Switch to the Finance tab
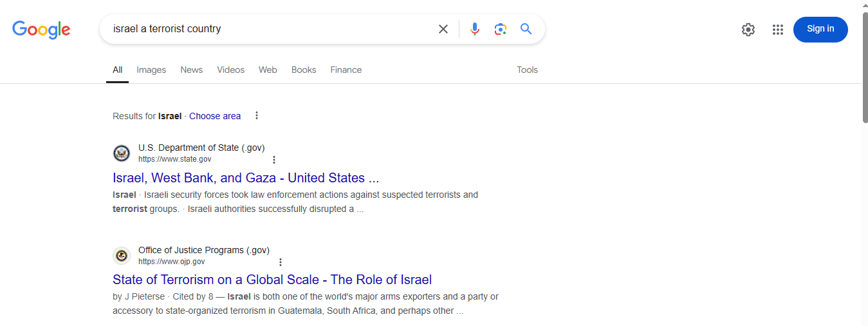This screenshot has width=868, height=326. click(x=346, y=70)
